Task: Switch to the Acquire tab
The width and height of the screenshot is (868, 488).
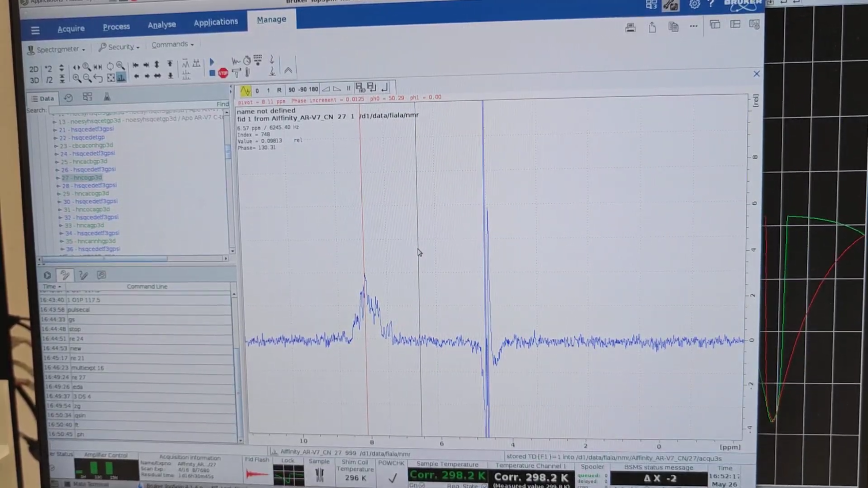Action: pyautogui.click(x=71, y=29)
